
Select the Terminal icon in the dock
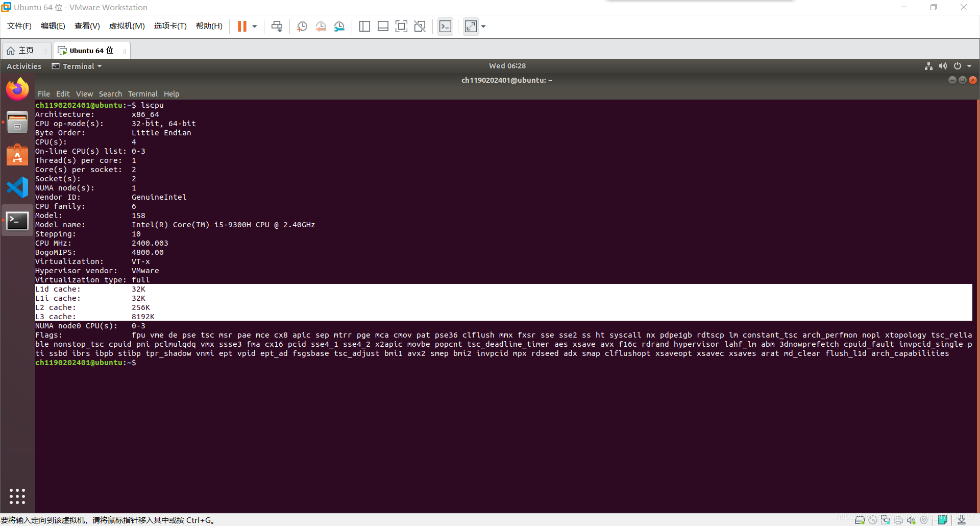pos(17,221)
